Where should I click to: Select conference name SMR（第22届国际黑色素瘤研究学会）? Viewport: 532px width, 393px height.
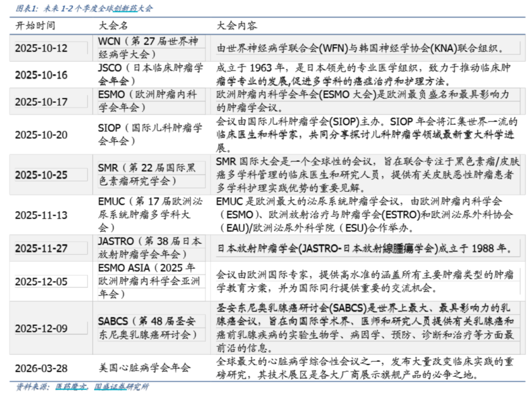pos(147,175)
